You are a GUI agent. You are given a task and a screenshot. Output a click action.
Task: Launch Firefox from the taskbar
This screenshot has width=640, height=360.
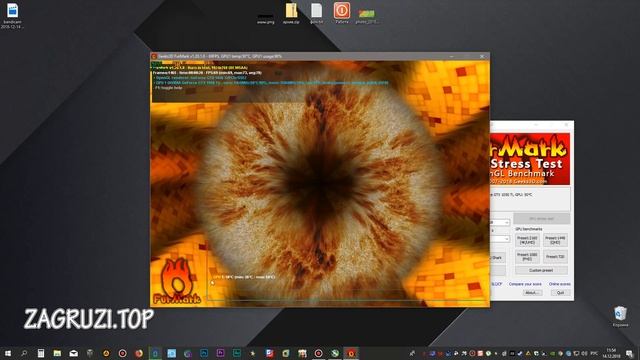(139, 353)
